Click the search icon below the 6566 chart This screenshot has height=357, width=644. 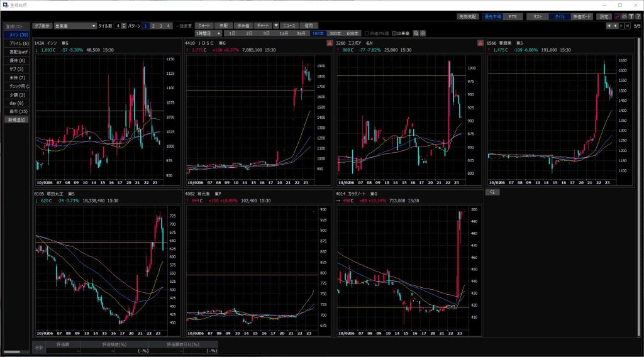(x=494, y=192)
